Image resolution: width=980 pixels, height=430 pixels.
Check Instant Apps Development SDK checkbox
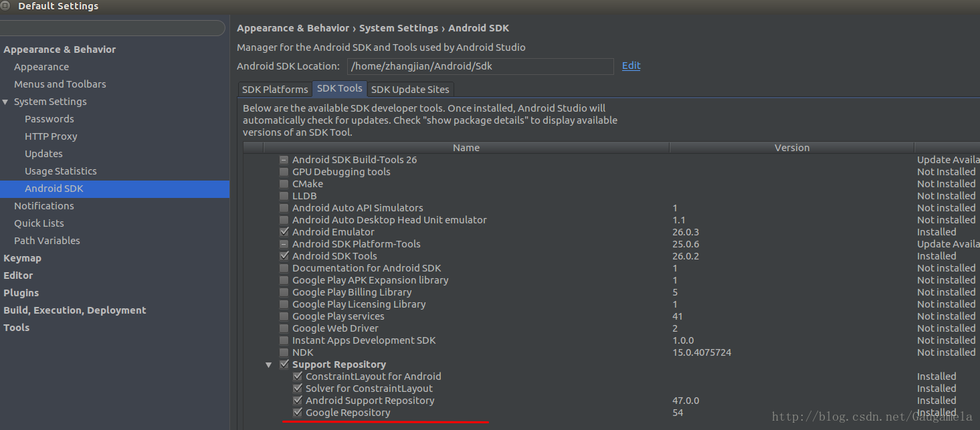[284, 340]
